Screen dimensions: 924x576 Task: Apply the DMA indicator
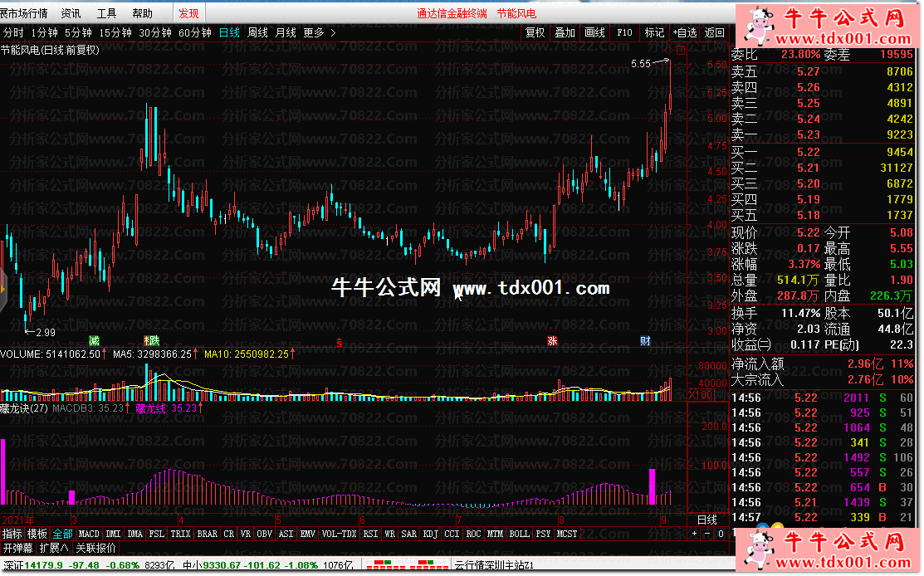(x=135, y=535)
